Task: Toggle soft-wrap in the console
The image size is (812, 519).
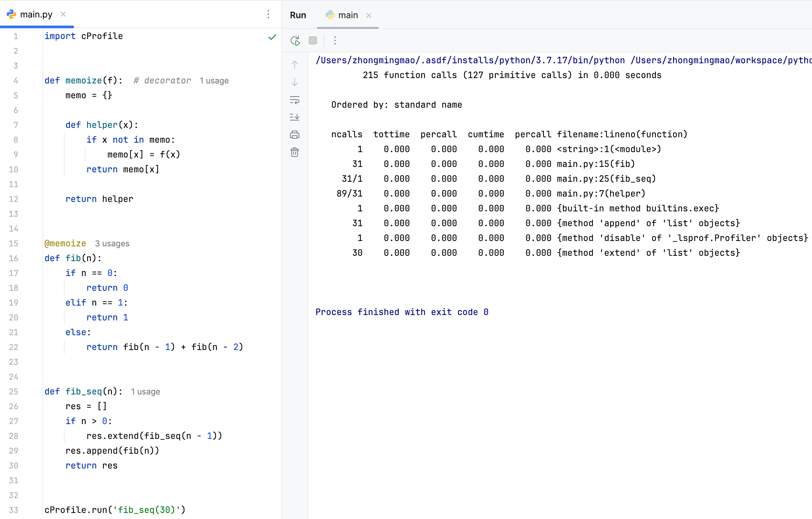Action: 295,100
